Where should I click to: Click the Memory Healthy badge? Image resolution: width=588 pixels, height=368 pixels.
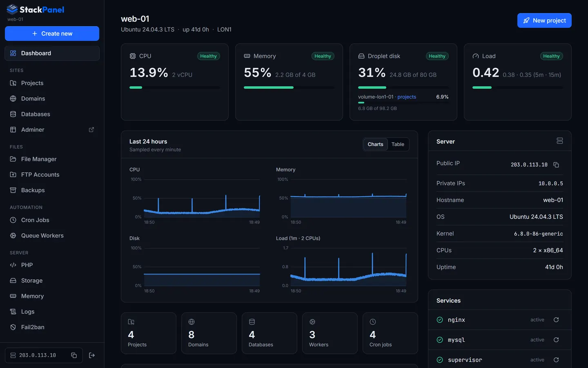tap(323, 56)
